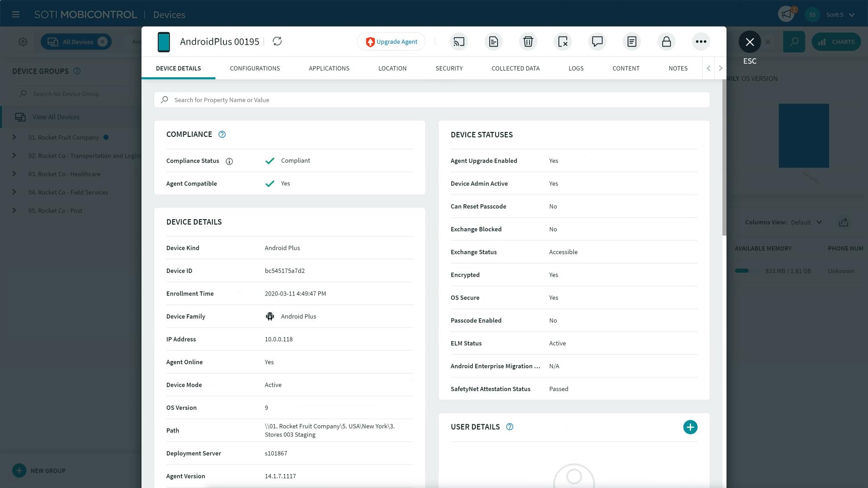Open the more actions ellipsis menu
This screenshot has height=488, width=868.
(x=701, y=42)
